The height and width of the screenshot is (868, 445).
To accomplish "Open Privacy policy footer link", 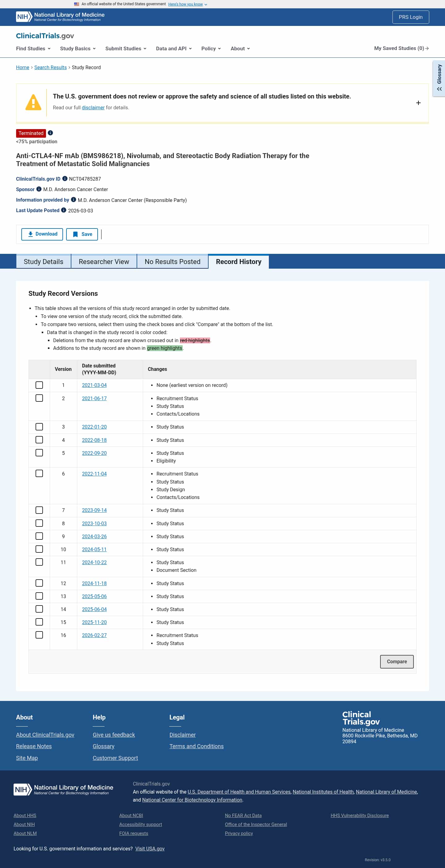I will (x=239, y=833).
